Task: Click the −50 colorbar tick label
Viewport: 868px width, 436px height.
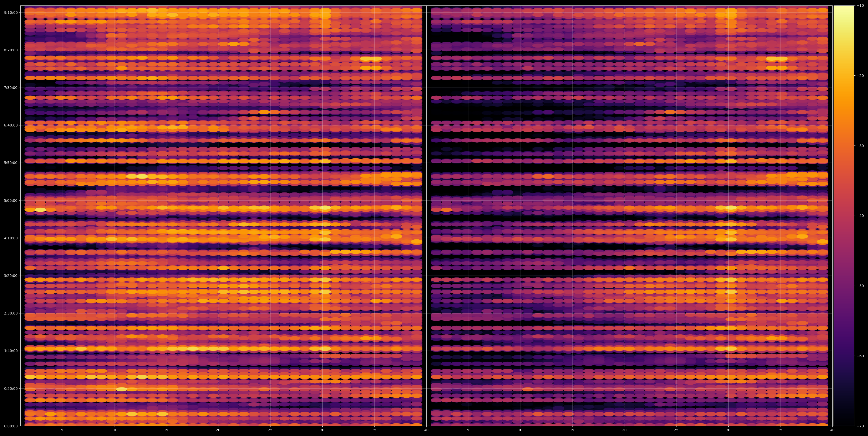Action: pyautogui.click(x=860, y=286)
